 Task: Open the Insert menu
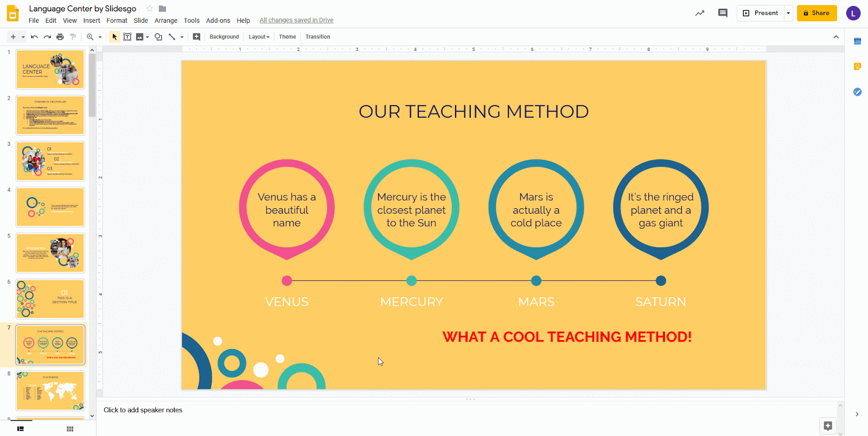92,21
